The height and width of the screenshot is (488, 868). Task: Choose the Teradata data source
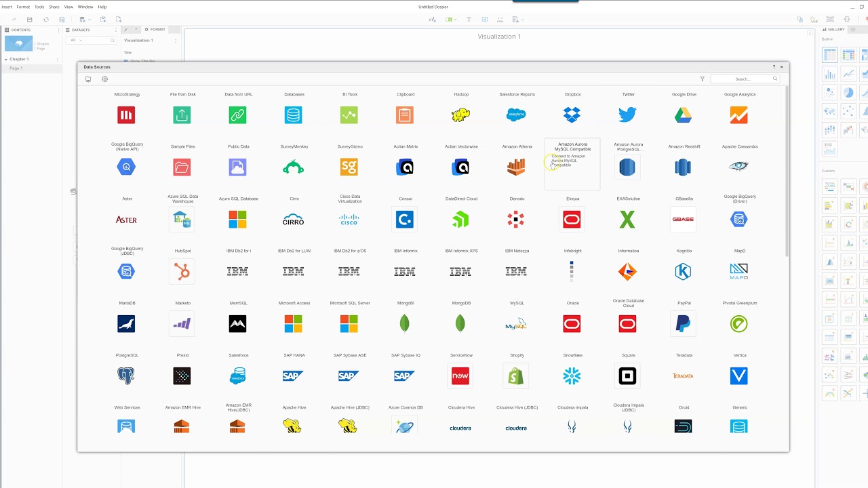(x=683, y=376)
